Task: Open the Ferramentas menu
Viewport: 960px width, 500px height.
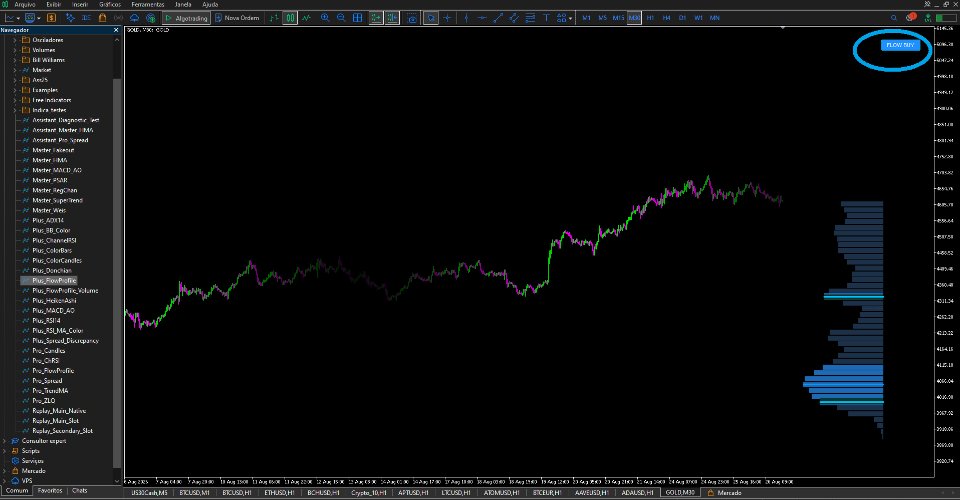Action: click(x=148, y=4)
